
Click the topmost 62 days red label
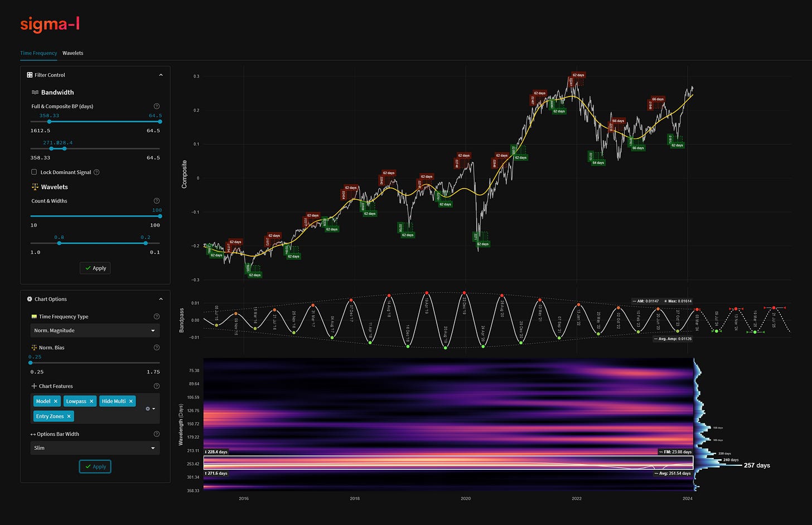[x=578, y=75]
